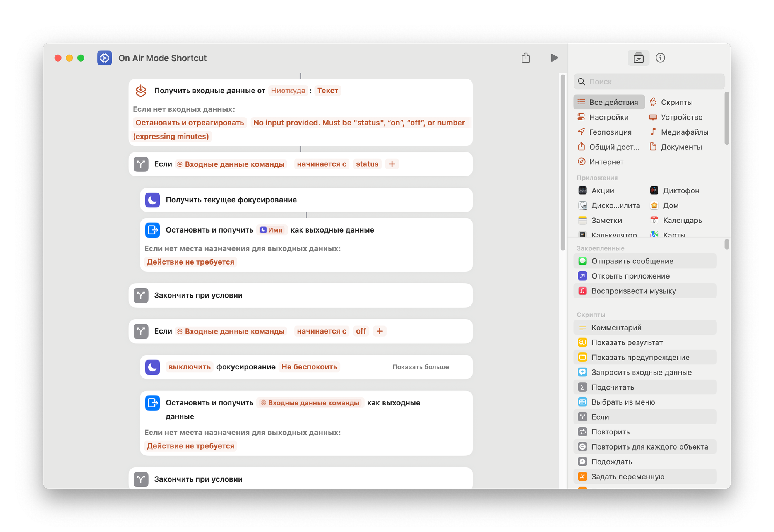Show shortcut details info icon
The width and height of the screenshot is (774, 532).
(660, 58)
